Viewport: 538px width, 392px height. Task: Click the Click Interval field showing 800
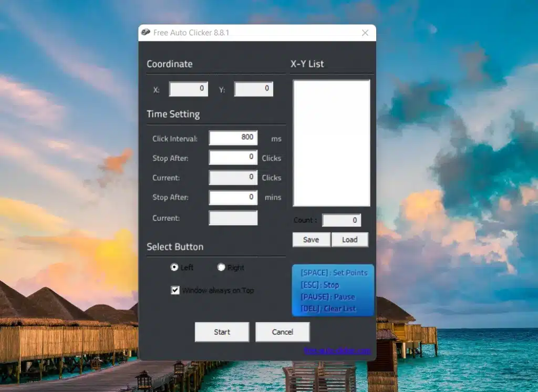point(233,138)
